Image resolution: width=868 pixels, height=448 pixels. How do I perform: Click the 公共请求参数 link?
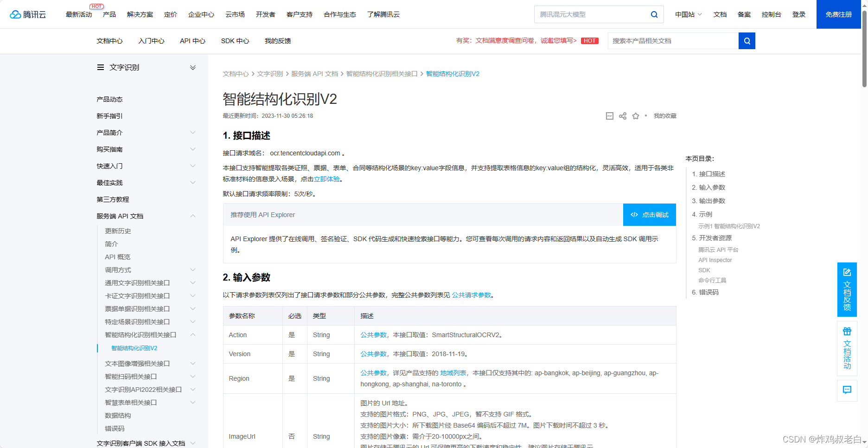click(x=472, y=295)
